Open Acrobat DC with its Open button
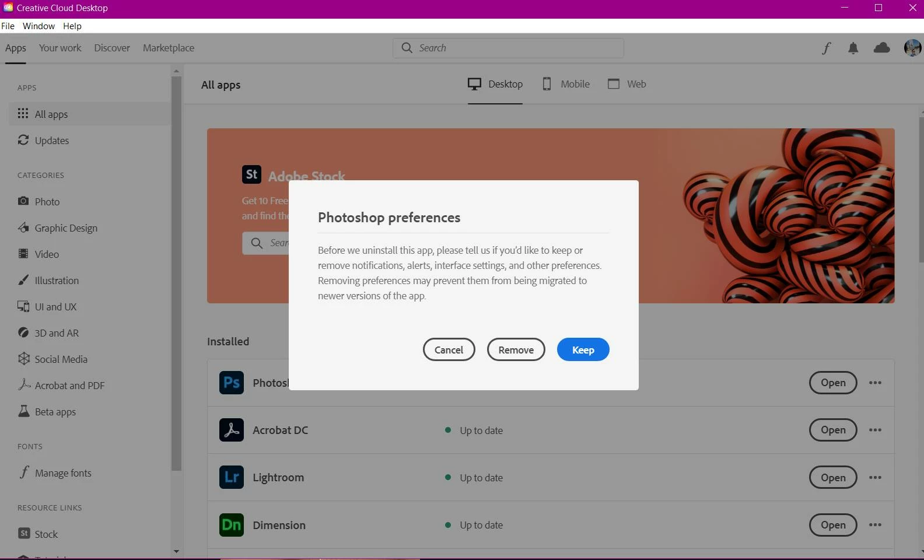 tap(833, 430)
